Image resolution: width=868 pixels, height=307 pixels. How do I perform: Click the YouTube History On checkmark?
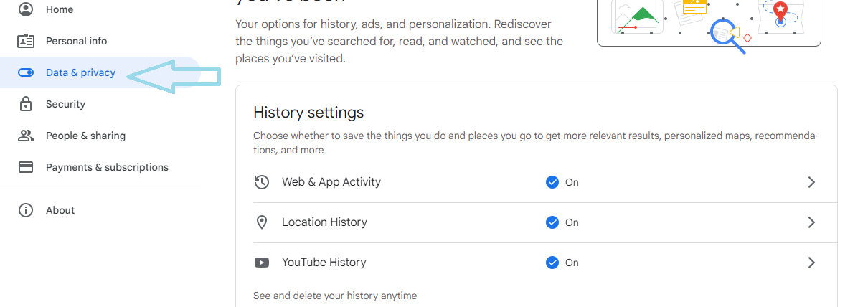tap(552, 263)
